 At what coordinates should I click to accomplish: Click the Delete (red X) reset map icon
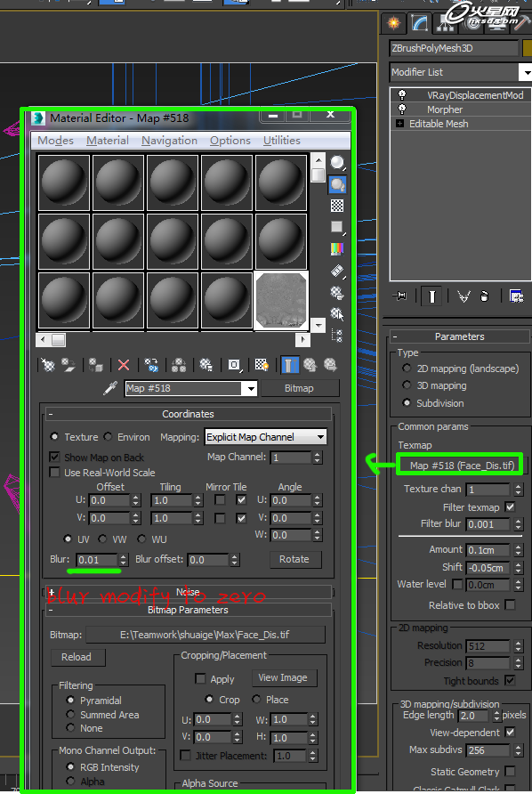[x=124, y=365]
